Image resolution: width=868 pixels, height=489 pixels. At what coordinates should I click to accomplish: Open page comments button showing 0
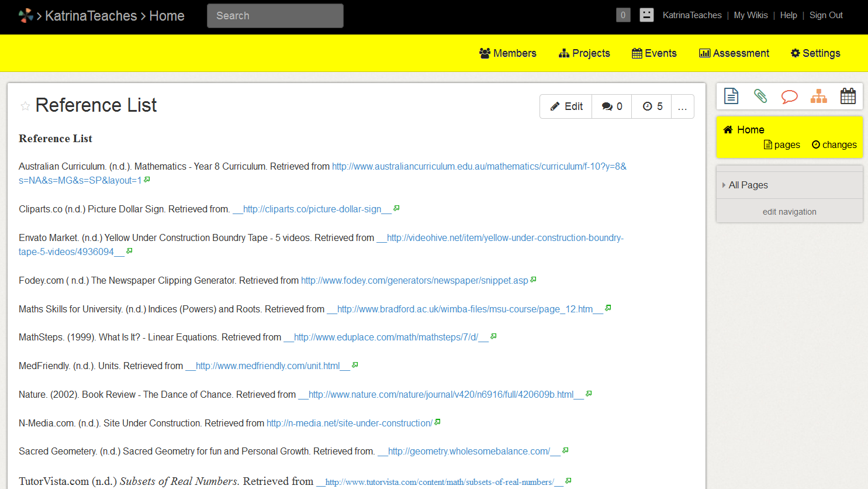[x=612, y=106]
